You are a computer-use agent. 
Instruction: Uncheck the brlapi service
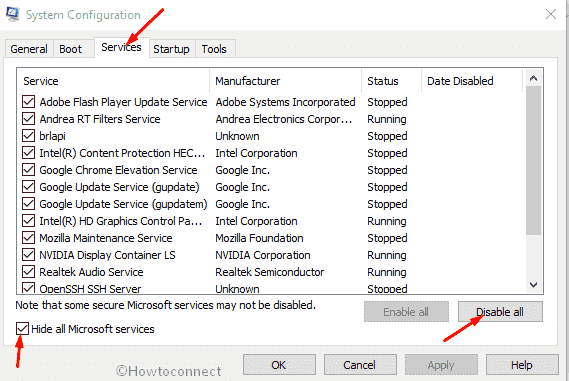tap(28, 136)
